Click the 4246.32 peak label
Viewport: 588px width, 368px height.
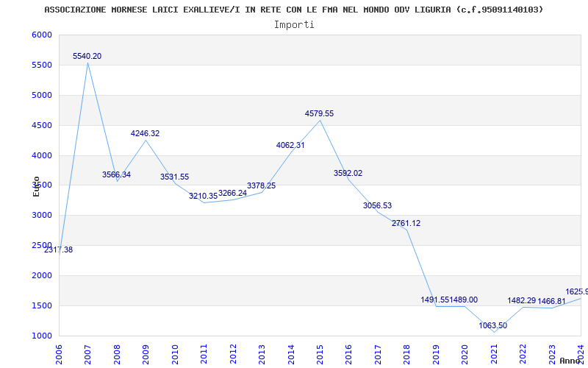[x=145, y=133]
